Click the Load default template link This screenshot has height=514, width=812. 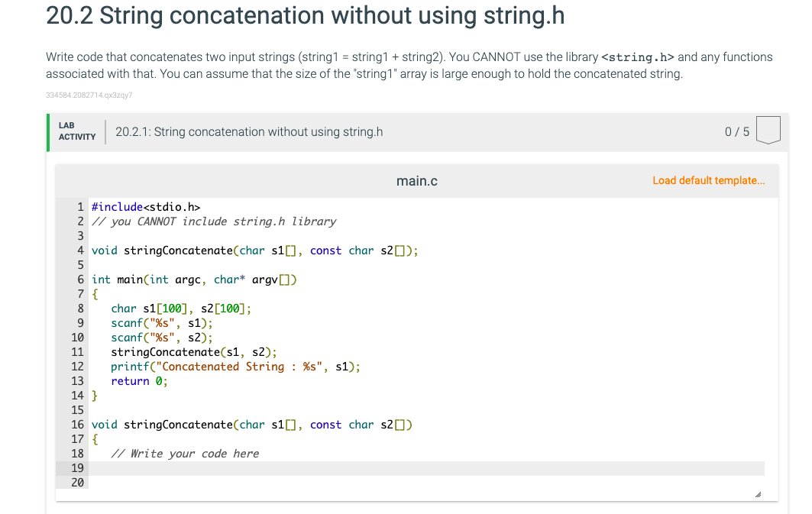pos(708,181)
